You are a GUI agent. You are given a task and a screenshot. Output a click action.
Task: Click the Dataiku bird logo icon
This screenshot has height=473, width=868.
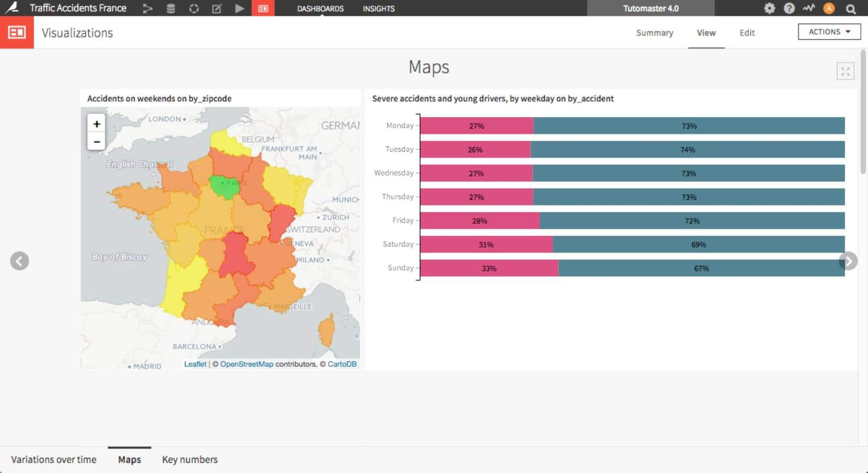[x=12, y=8]
